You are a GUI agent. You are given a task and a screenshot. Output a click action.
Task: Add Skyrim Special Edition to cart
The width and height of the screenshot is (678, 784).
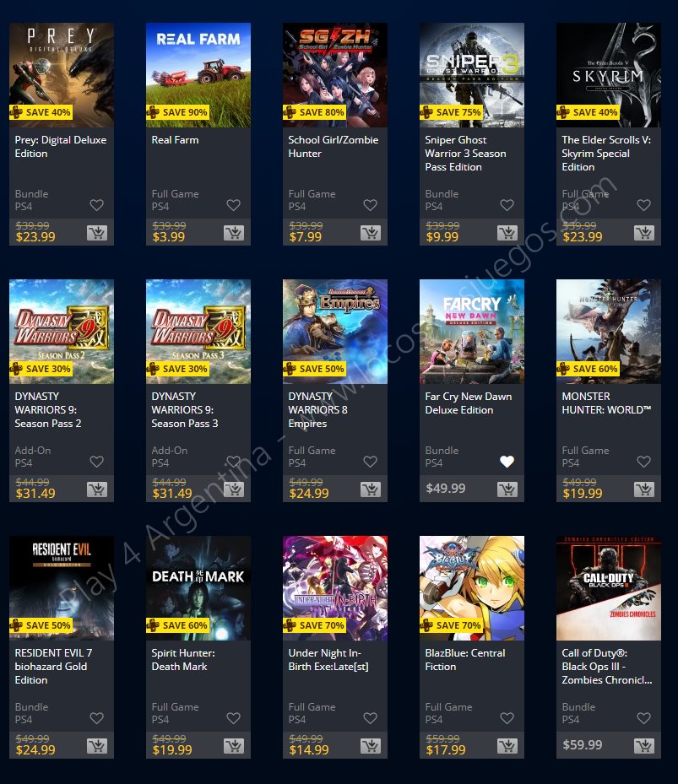pyautogui.click(x=644, y=233)
